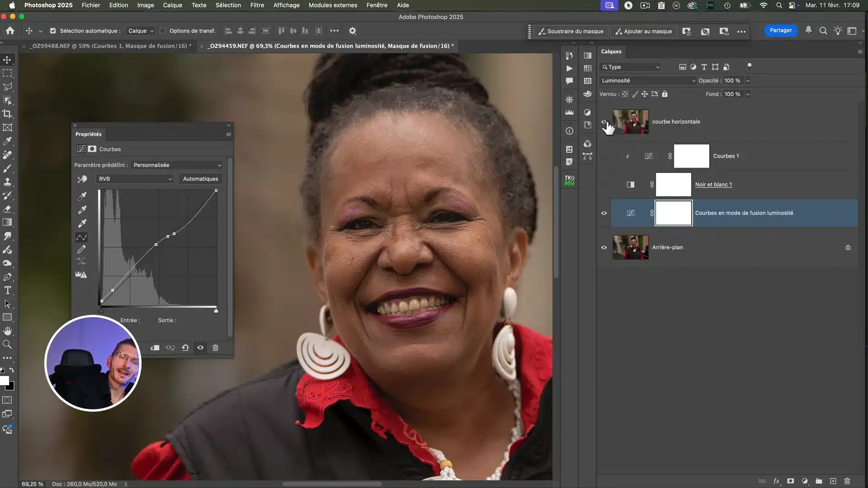
Task: Select the Horizontal Type tool
Action: click(7, 290)
